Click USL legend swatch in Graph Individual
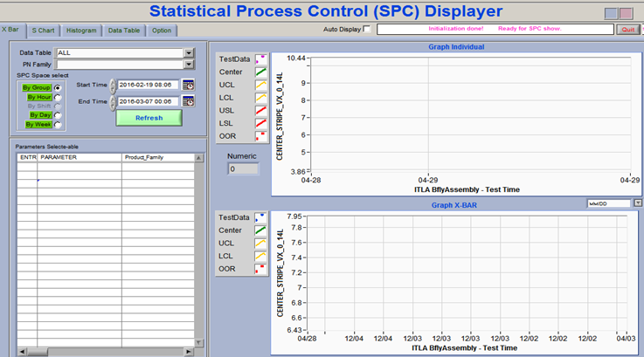This screenshot has height=357, width=644. click(260, 110)
